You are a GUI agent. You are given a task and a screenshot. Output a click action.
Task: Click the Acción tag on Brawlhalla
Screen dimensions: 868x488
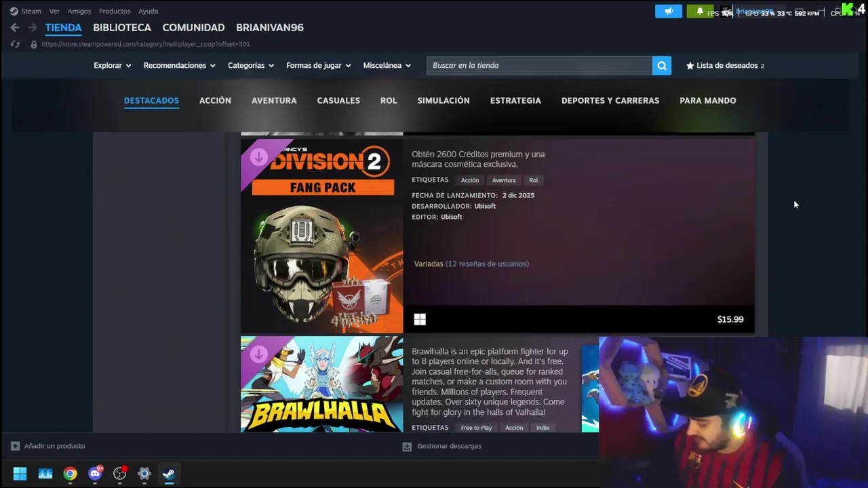pyautogui.click(x=514, y=428)
